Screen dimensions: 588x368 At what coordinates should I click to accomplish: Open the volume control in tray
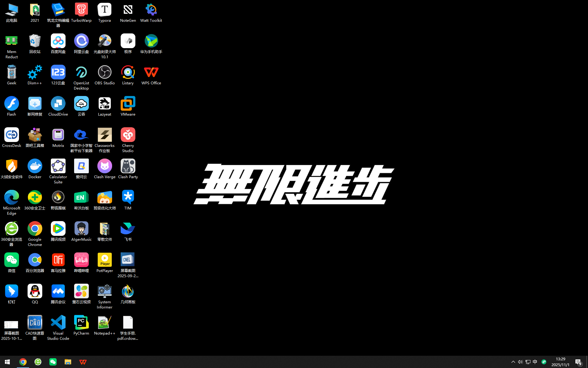point(520,362)
